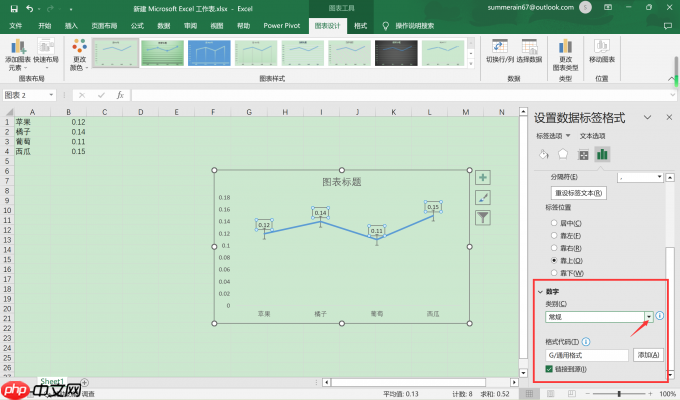The width and height of the screenshot is (680, 400).
Task: Switch to Page Layout view icon
Action: point(550,393)
